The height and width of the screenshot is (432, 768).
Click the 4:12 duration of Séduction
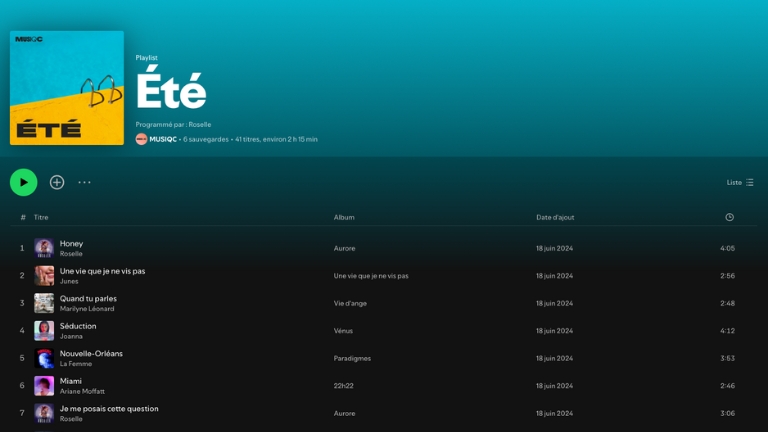[727, 331]
